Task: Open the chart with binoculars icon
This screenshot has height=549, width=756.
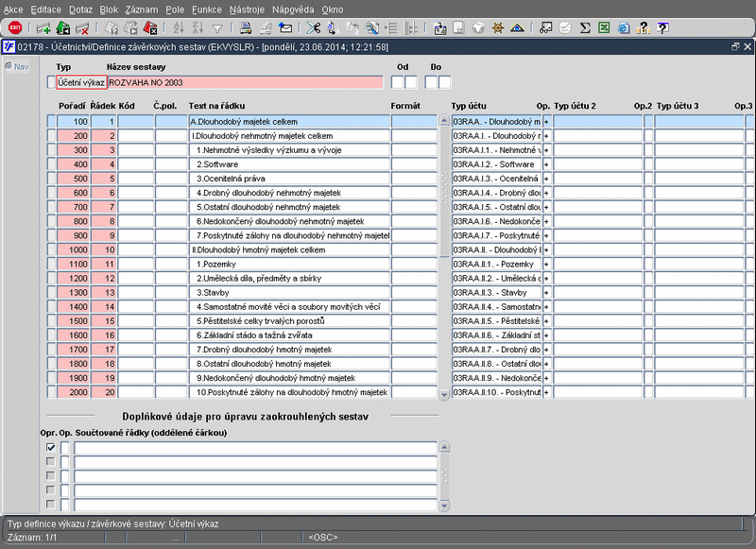Action: pos(545,28)
